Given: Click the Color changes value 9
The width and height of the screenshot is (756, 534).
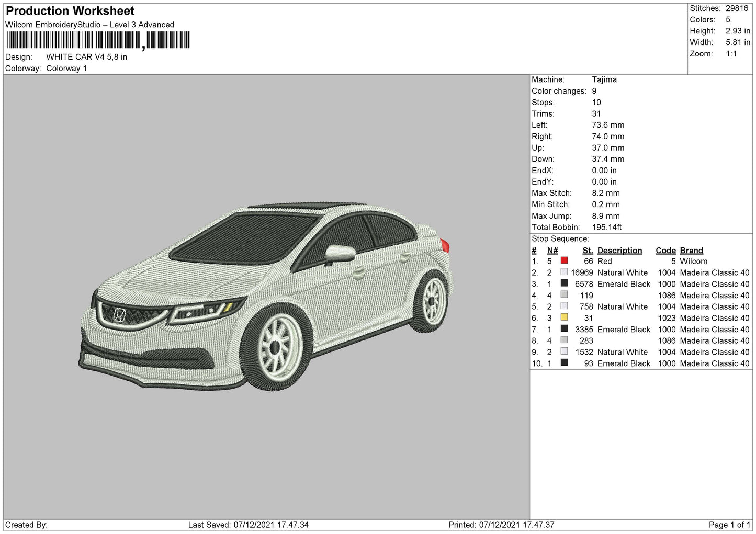Looking at the screenshot, I should 594,91.
